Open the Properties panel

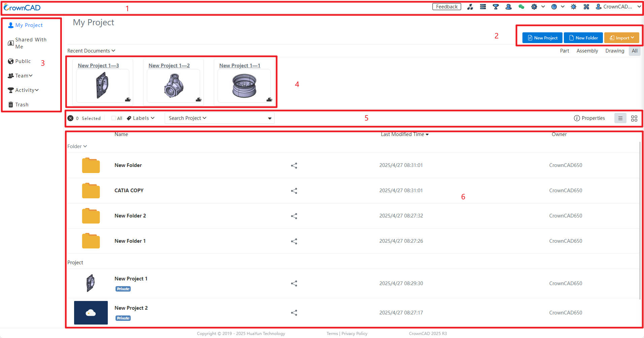(x=589, y=118)
